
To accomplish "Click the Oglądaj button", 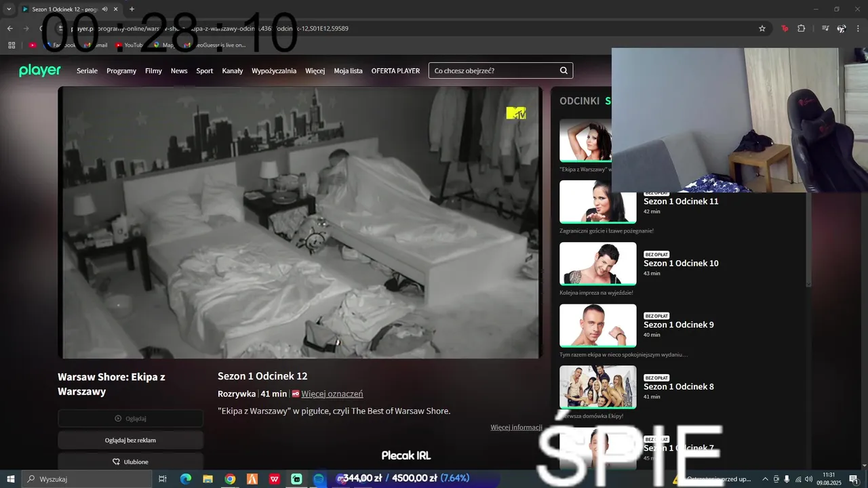I will 130,418.
